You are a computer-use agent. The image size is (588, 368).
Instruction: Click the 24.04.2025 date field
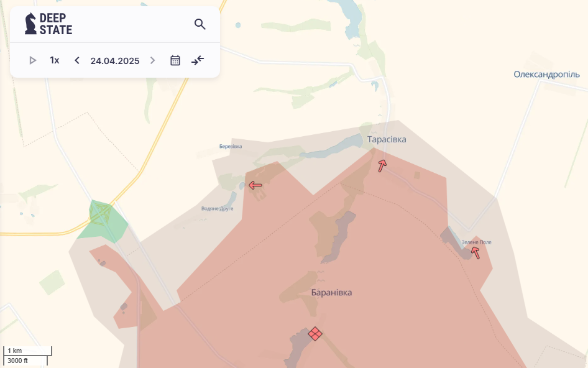[x=115, y=60]
